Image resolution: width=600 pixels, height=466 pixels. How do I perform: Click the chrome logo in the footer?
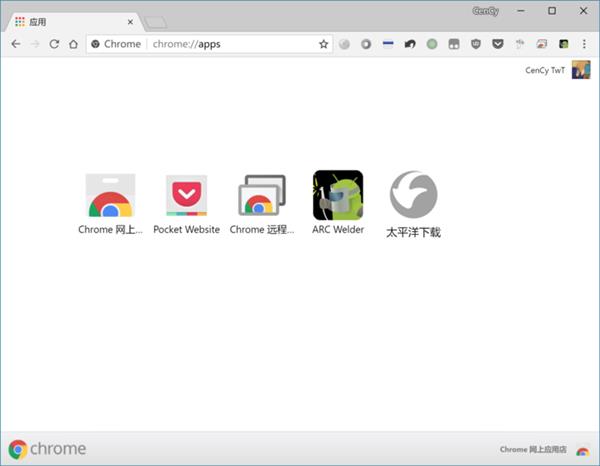[47, 449]
